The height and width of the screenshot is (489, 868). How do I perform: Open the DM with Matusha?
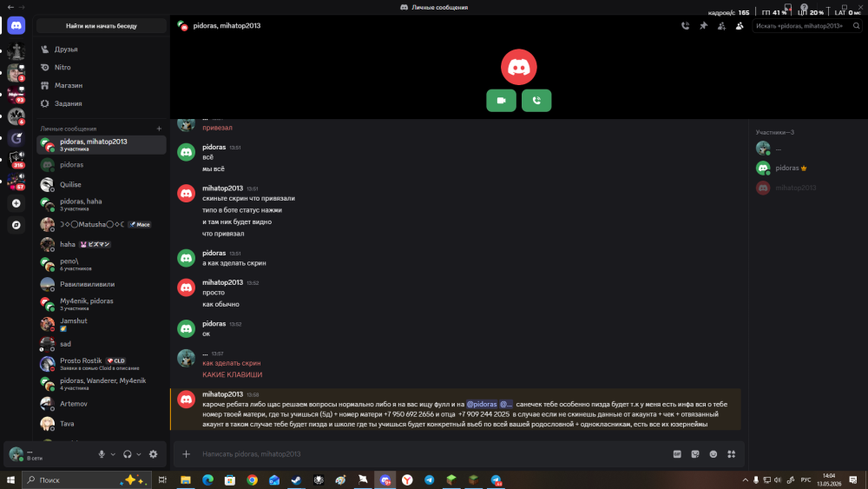click(102, 224)
